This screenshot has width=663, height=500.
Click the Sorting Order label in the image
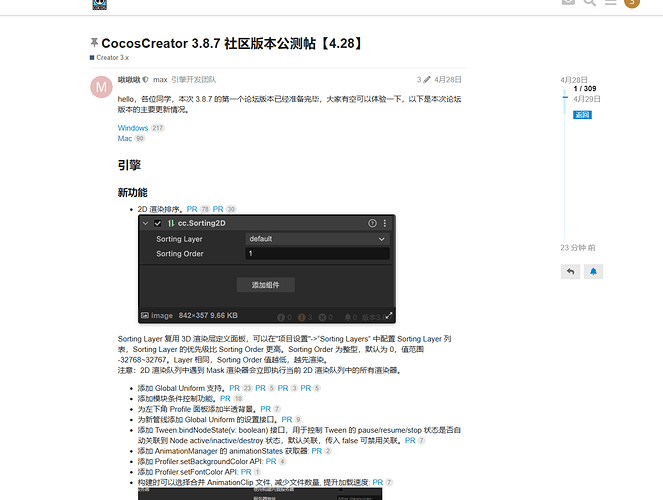180,254
